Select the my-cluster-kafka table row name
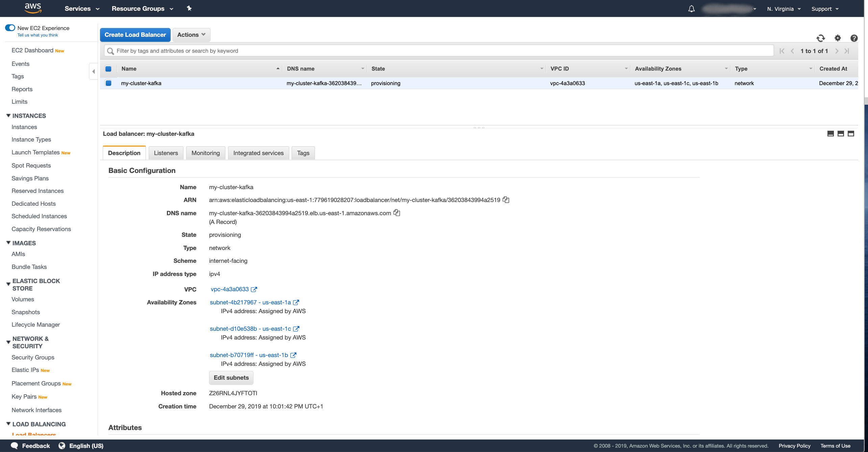 [141, 83]
